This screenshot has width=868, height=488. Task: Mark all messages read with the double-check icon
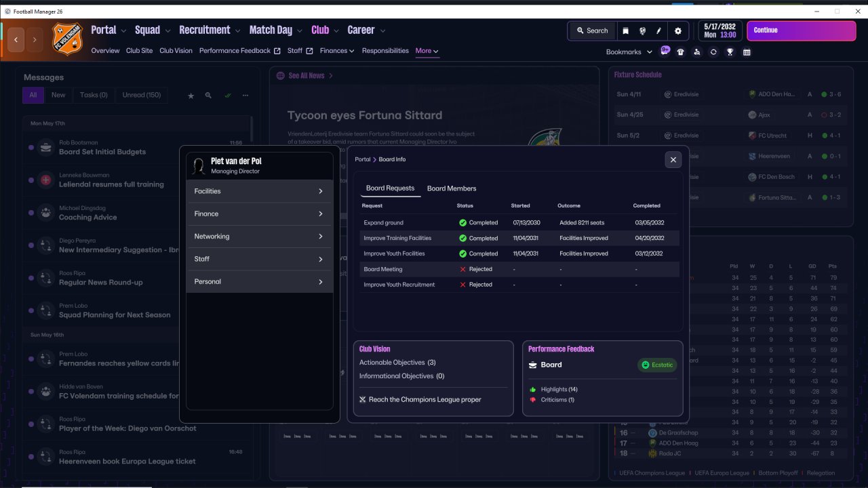tap(227, 96)
